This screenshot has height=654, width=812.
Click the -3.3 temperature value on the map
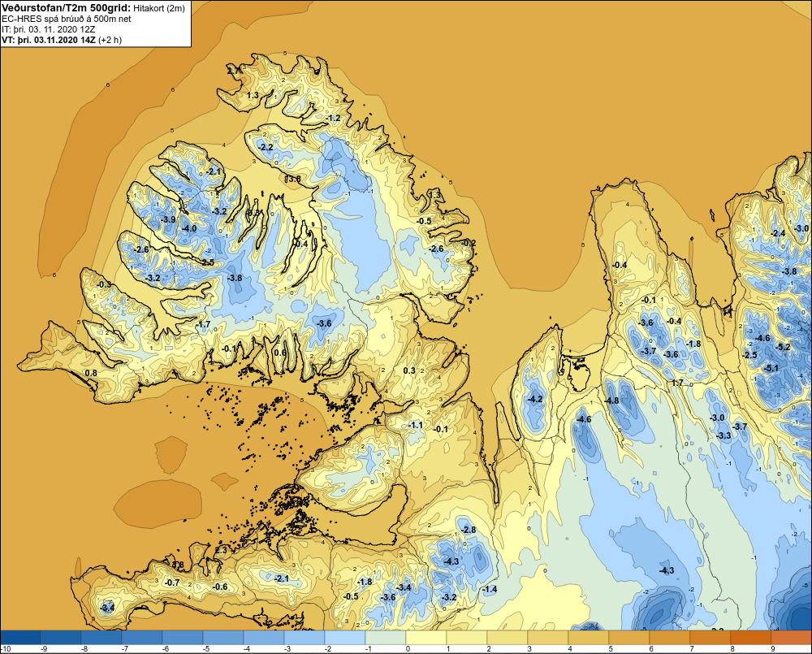(x=723, y=435)
